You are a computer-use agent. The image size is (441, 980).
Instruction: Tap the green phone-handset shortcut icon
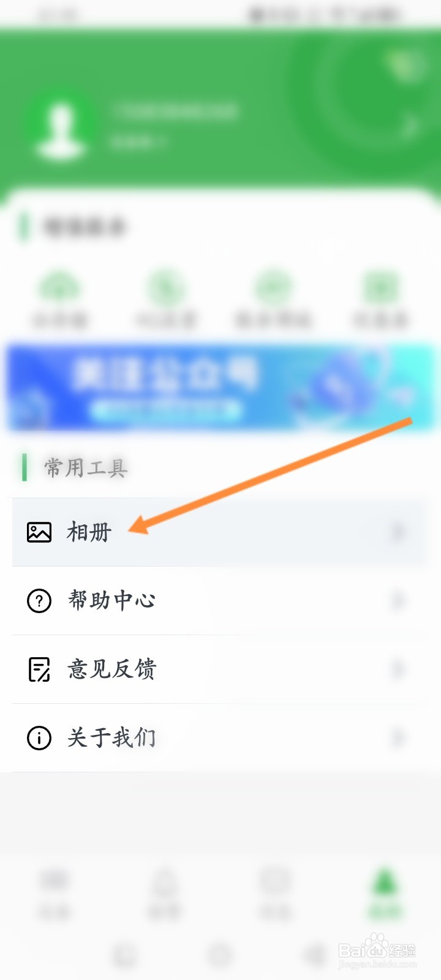click(165, 286)
